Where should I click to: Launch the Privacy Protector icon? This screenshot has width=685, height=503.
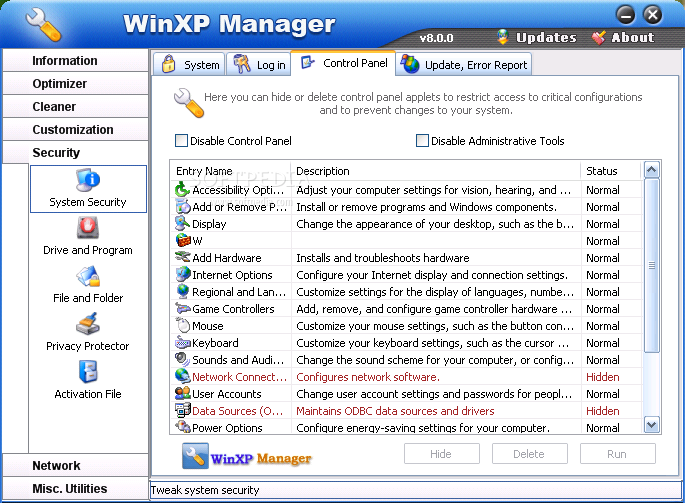pos(88,324)
